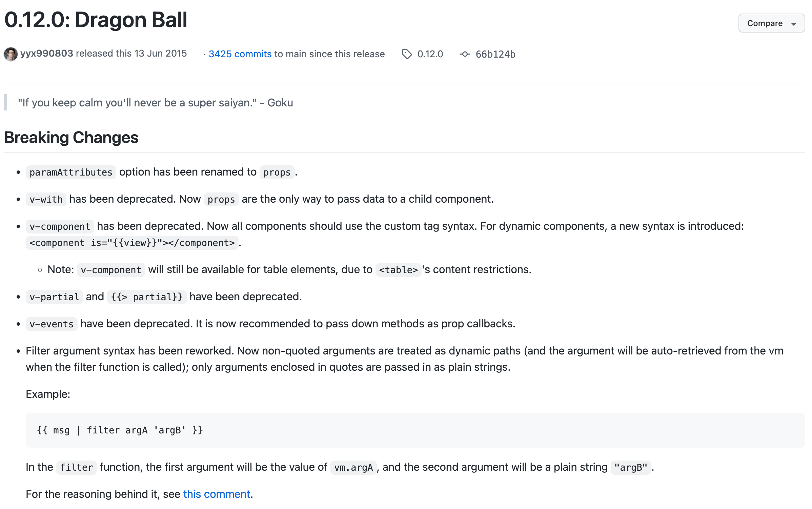The width and height of the screenshot is (812, 509).
Task: Click the Breaking Changes heading
Action: pyautogui.click(x=71, y=138)
